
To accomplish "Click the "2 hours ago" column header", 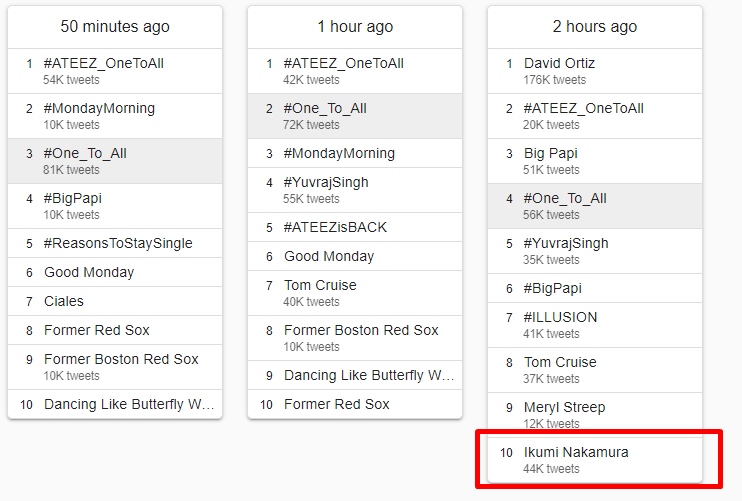I will [594, 27].
